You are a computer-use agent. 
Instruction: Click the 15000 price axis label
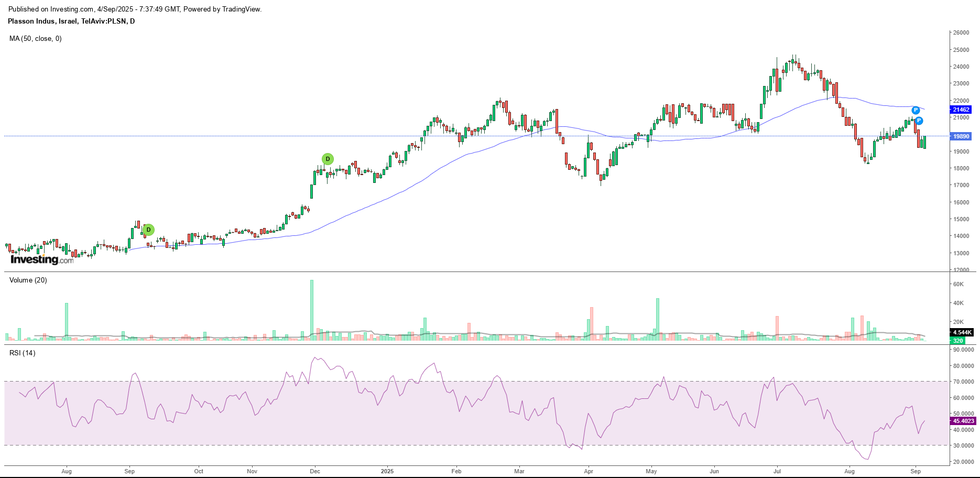(x=961, y=219)
